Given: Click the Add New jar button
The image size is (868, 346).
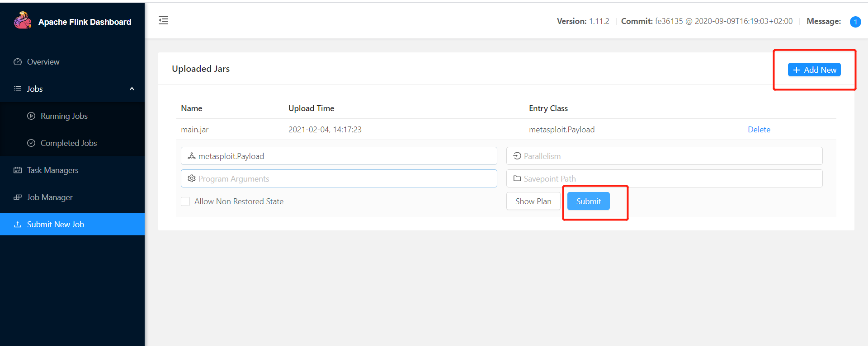Looking at the screenshot, I should tap(814, 70).
